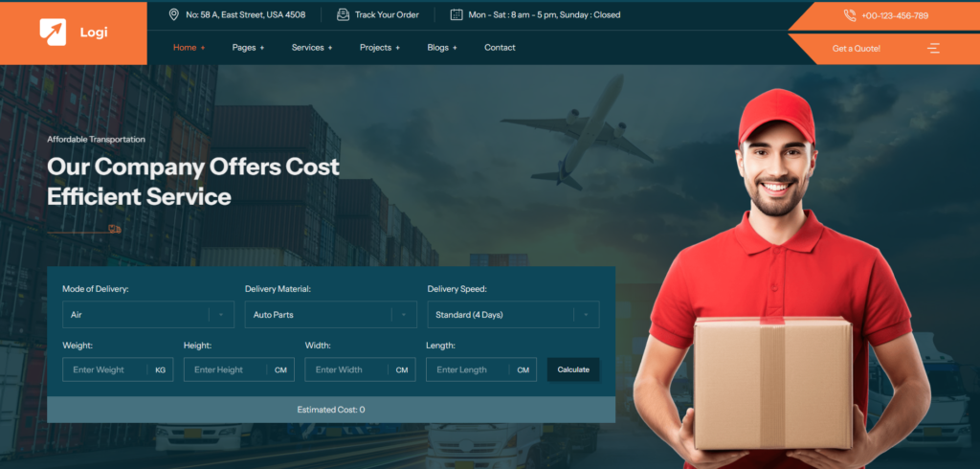Click the small truck icon under headline

coord(115,229)
